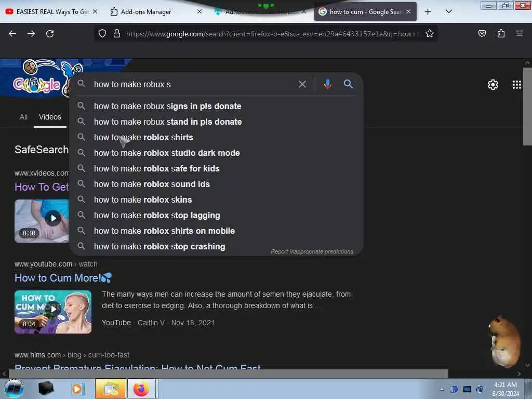Choose suggestion 'robux signs in pls donate'
Image resolution: width=532 pixels, height=399 pixels.
tap(217, 106)
